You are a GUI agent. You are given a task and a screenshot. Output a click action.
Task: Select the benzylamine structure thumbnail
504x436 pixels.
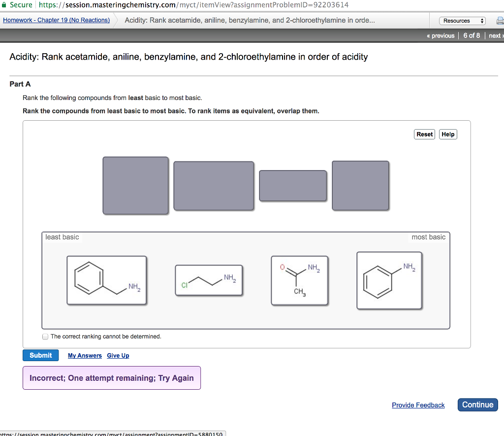coord(107,280)
